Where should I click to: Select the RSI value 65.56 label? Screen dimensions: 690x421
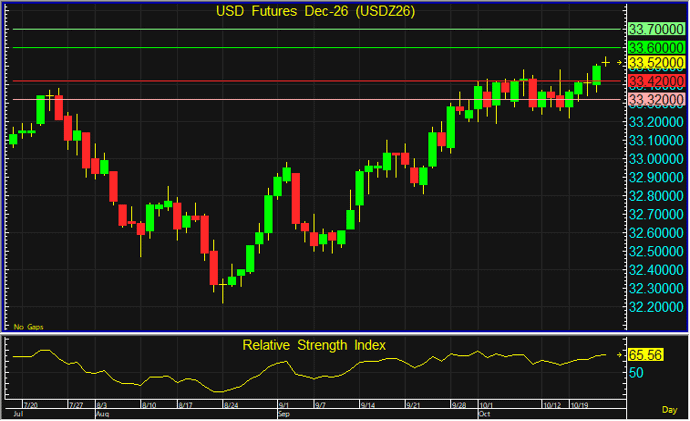[645, 355]
